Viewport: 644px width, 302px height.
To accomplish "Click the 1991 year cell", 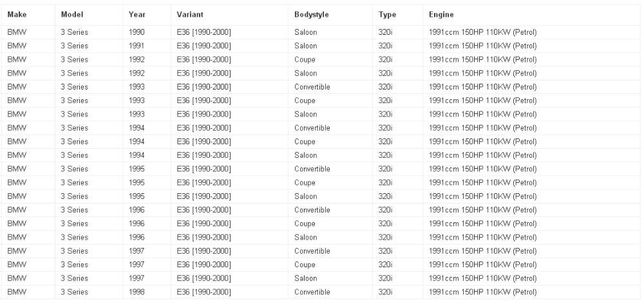I will (x=137, y=46).
